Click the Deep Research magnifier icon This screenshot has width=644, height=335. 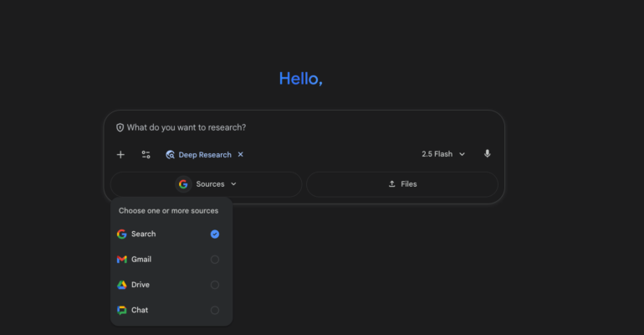coord(170,155)
